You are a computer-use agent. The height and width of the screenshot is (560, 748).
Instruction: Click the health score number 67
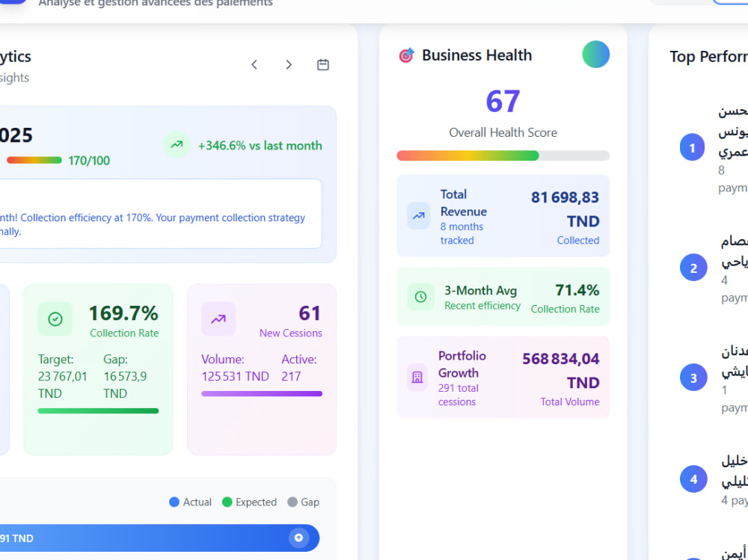tap(503, 101)
